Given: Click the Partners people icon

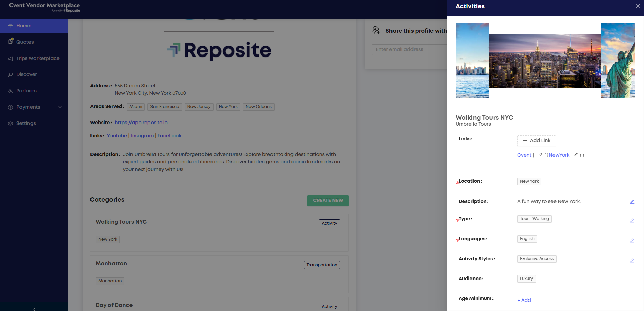Looking at the screenshot, I should coord(11,91).
